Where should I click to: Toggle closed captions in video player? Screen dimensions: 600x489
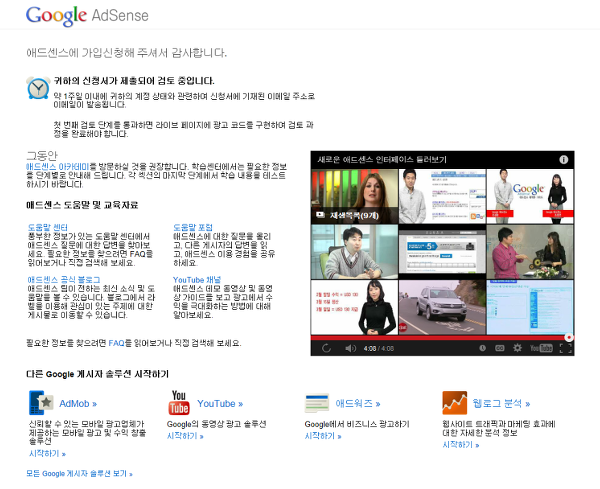(x=499, y=348)
